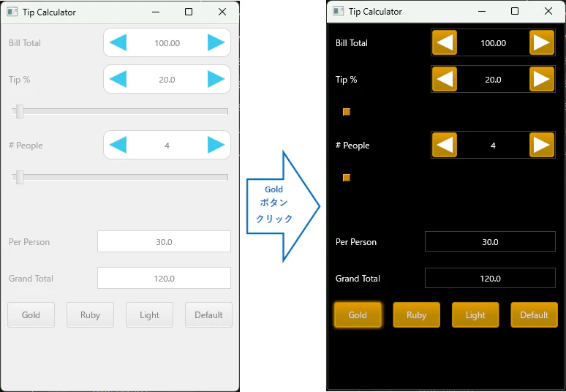Click gold Tip % slider thumb in dark window
Screen dimensions: 566x392
347,112
